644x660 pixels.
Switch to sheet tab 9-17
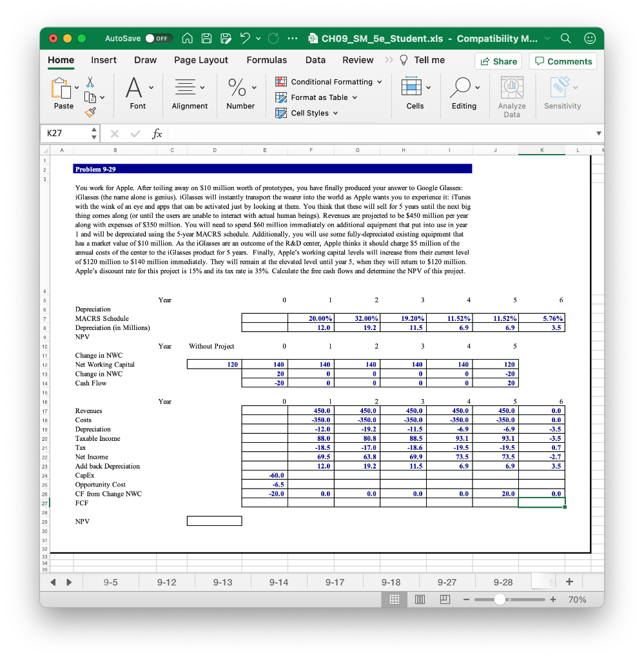(335, 582)
